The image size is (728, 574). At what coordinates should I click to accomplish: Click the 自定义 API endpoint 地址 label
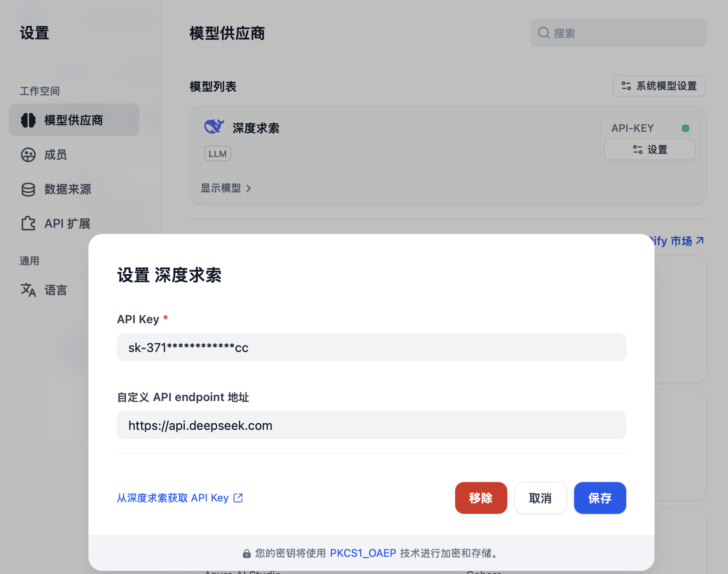(183, 397)
